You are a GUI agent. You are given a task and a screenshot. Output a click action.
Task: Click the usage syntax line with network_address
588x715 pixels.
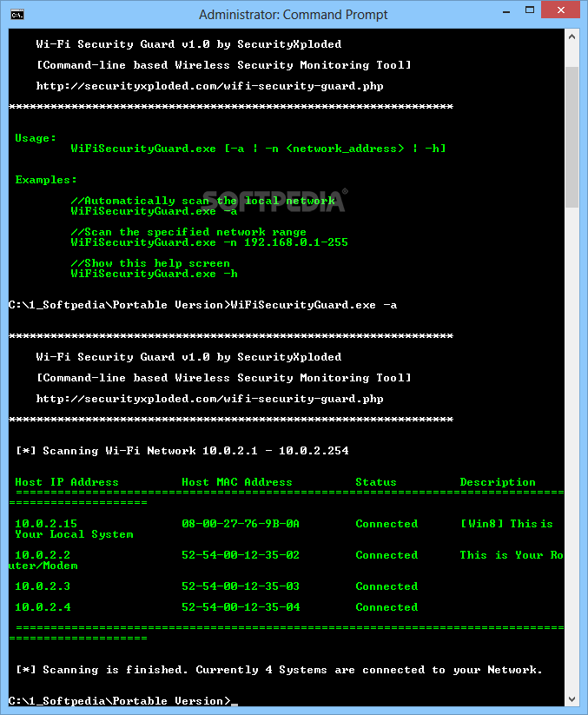[x=258, y=149]
